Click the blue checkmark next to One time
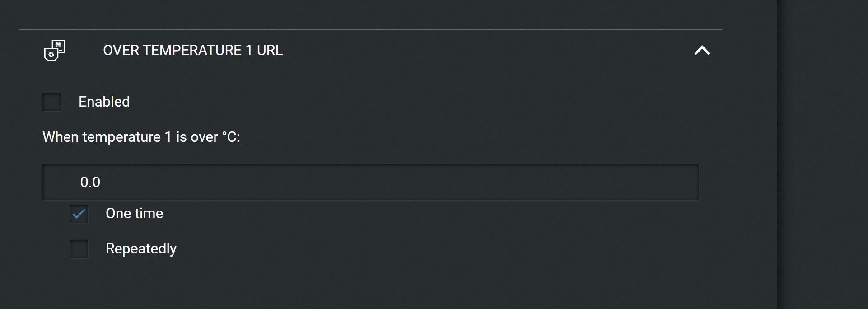The height and width of the screenshot is (309, 868). [79, 214]
